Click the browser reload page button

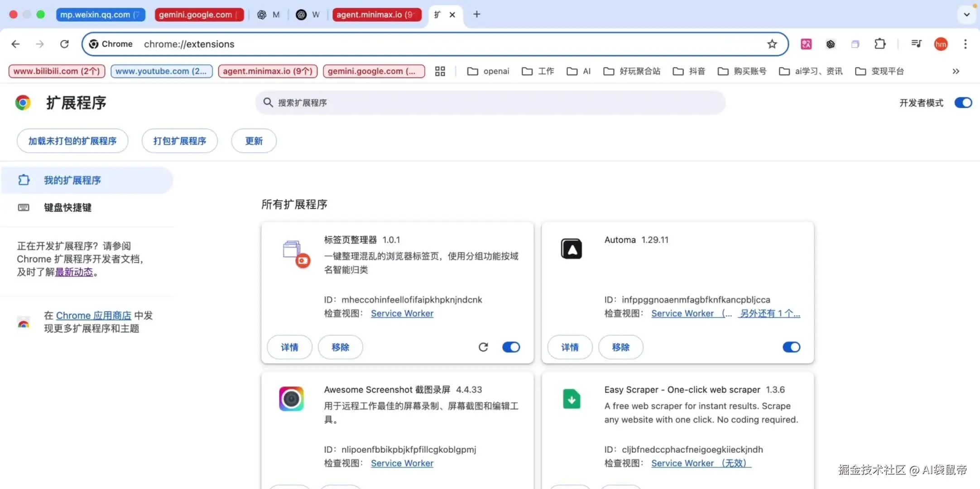click(64, 44)
